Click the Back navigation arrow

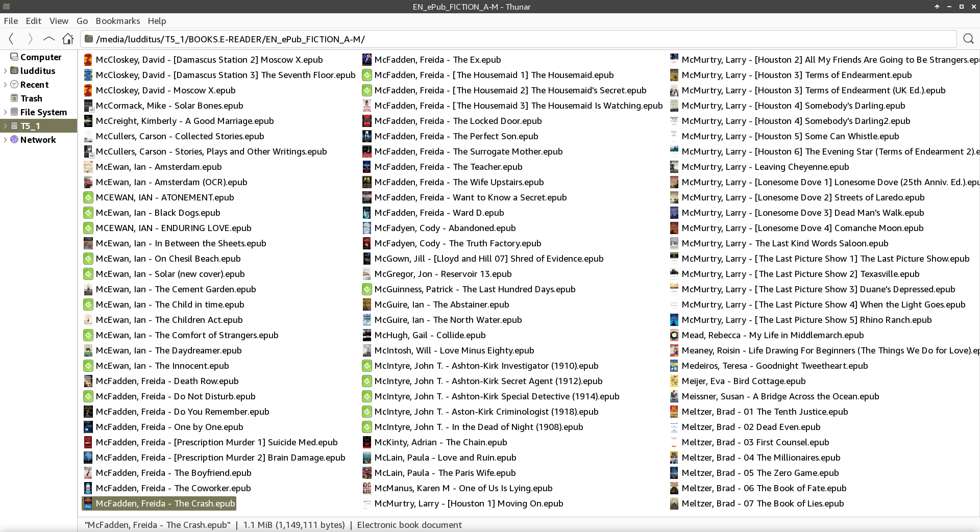coord(11,39)
